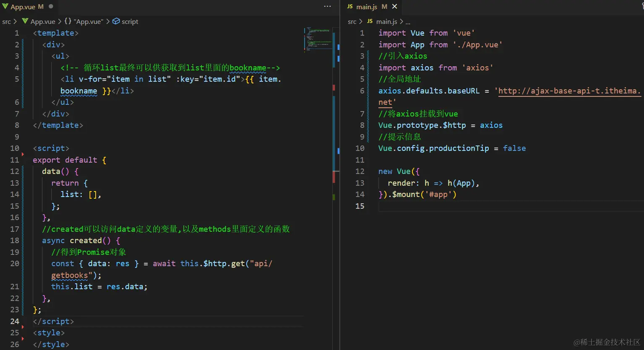Click the "import App from './App.vue'" line
Image resolution: width=644 pixels, height=350 pixels.
coord(441,44)
